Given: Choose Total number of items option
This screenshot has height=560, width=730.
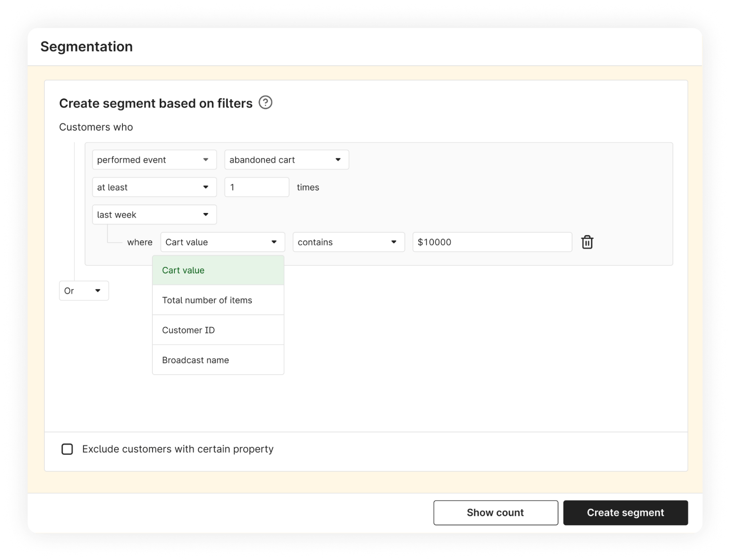Looking at the screenshot, I should click(218, 300).
